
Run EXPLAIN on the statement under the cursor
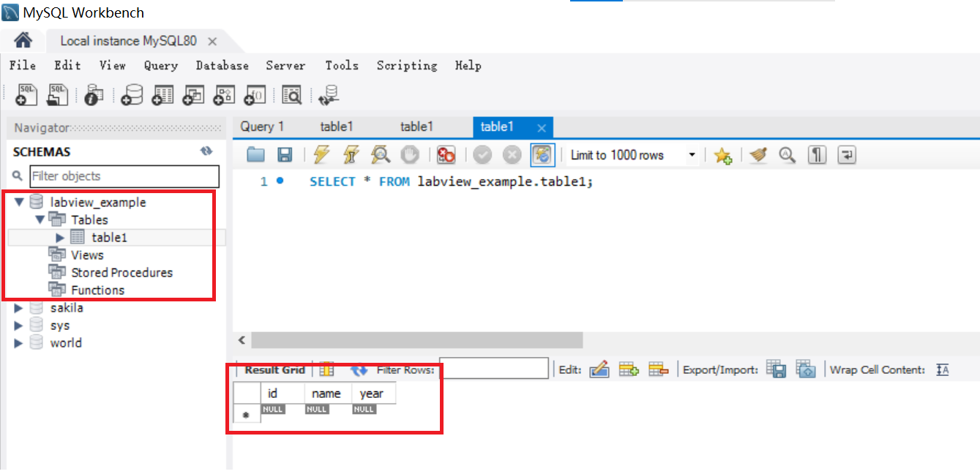[381, 154]
